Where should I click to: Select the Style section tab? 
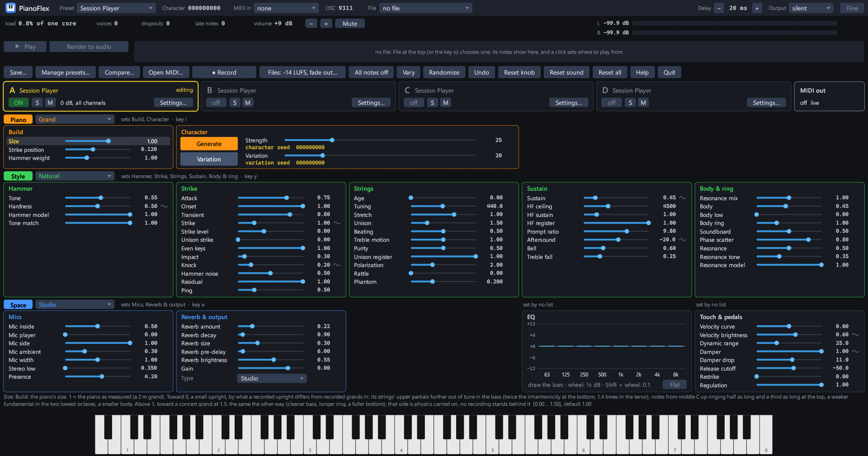[x=18, y=176]
